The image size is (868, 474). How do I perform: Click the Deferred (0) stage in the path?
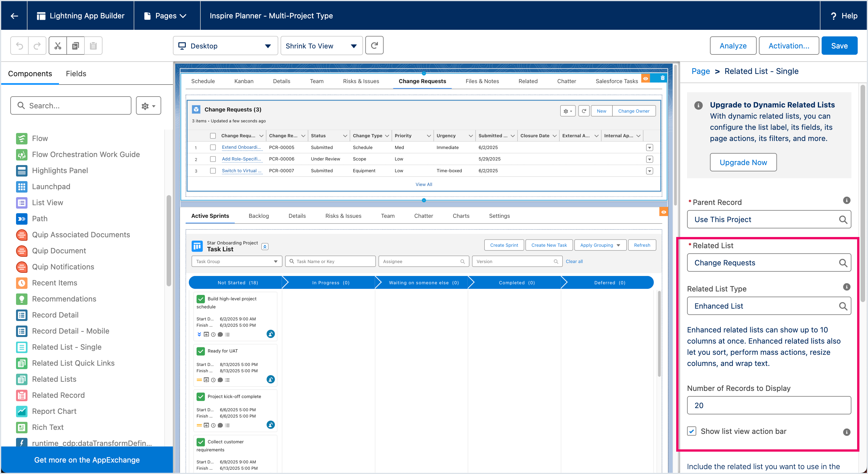tap(609, 283)
